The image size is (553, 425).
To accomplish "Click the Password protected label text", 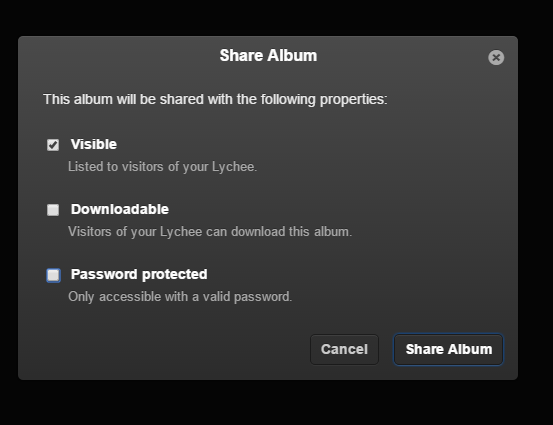I will (139, 274).
